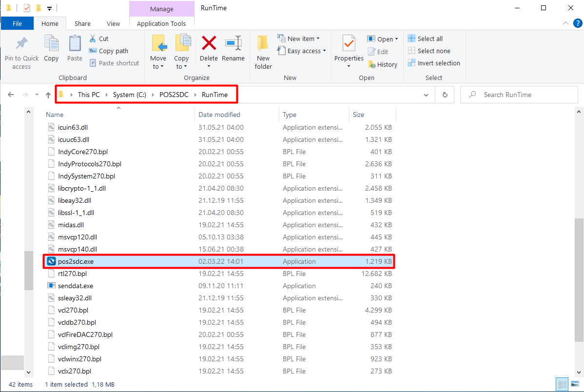Pin to Quick access in ribbon

tap(21, 52)
